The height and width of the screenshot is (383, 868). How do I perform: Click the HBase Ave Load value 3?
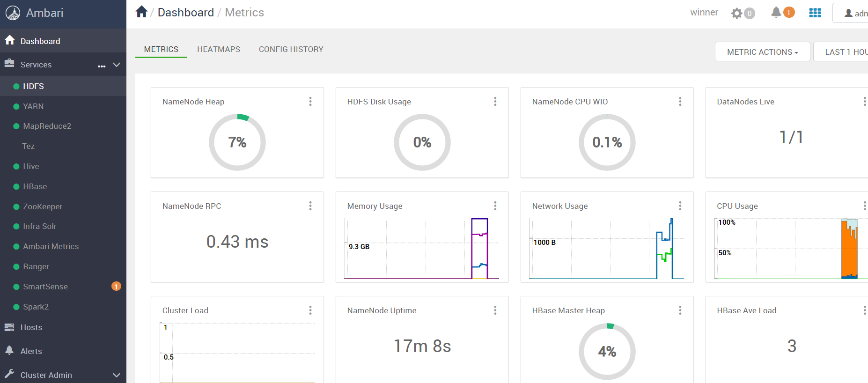(x=792, y=346)
